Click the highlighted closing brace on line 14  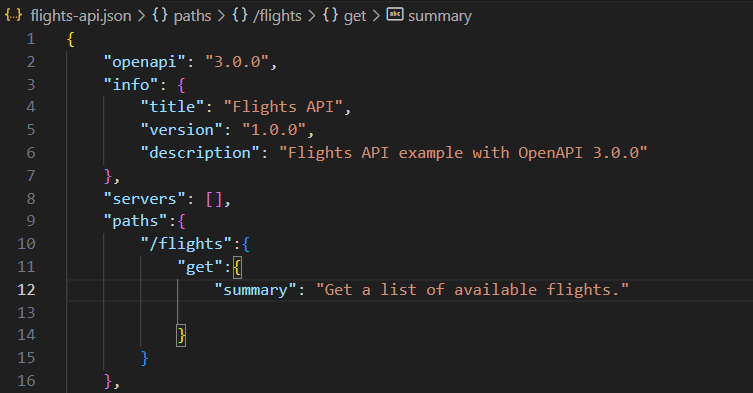click(181, 335)
